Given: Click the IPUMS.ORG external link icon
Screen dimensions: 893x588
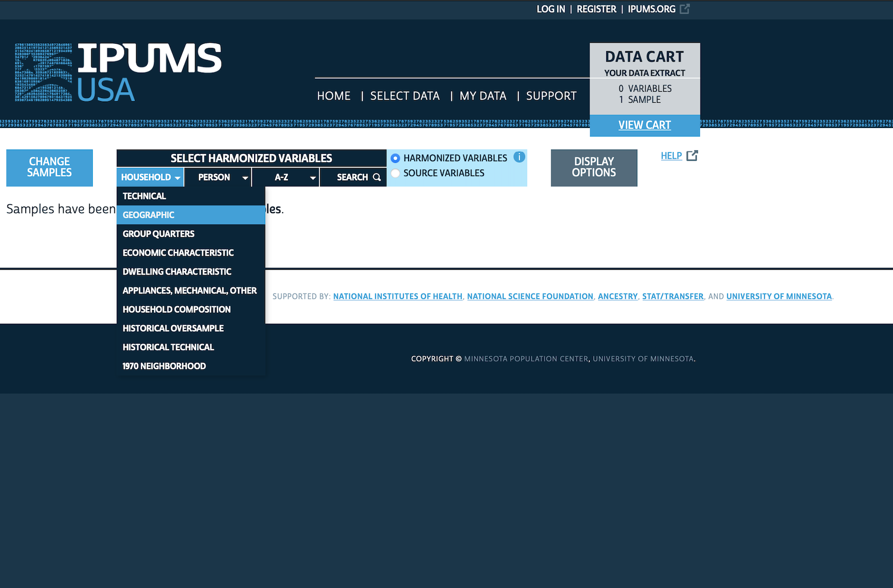Looking at the screenshot, I should point(685,9).
